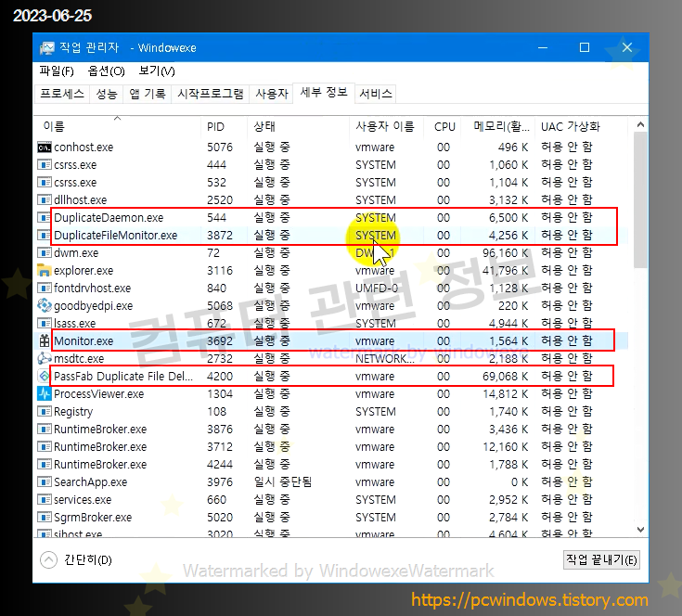Click the goodbyedpi.exe process icon
This screenshot has height=616, width=682.
pos(45,305)
